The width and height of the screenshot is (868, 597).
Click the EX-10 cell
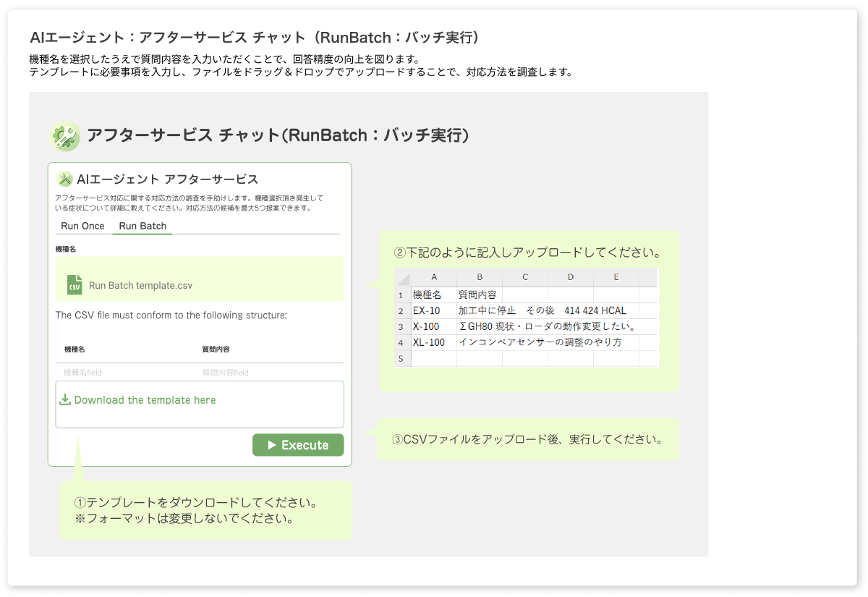434,311
